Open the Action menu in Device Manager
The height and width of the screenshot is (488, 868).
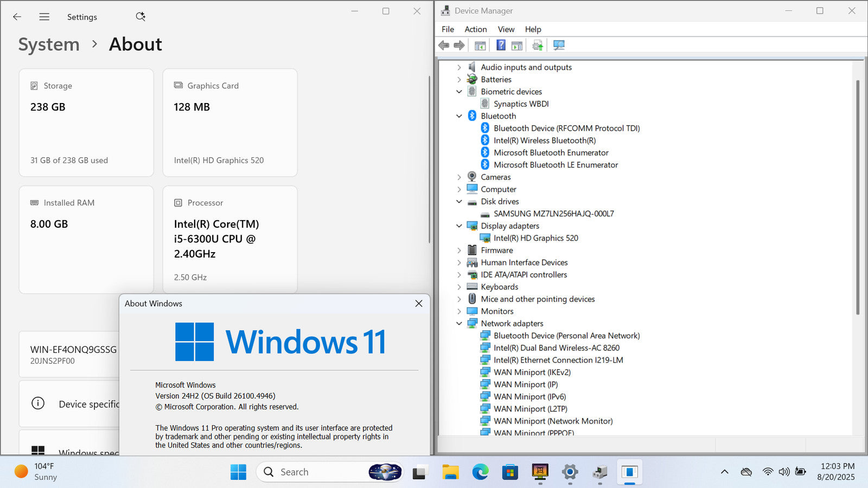click(x=475, y=29)
